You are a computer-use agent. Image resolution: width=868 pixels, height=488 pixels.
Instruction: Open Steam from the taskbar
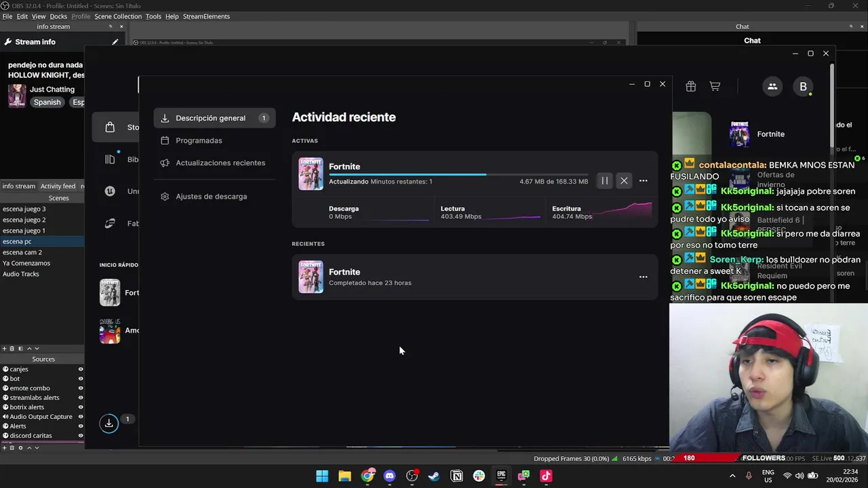(434, 476)
